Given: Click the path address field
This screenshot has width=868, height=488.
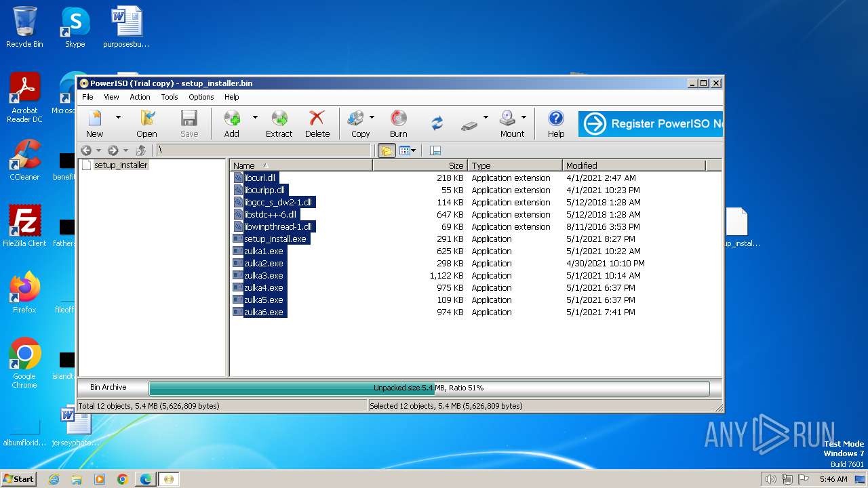Looking at the screenshot, I should pyautogui.click(x=264, y=150).
